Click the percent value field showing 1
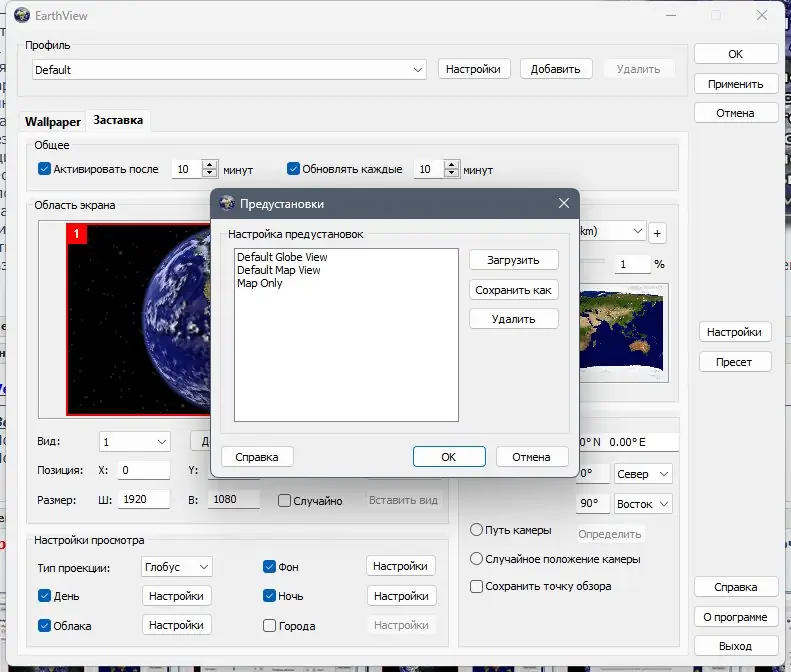The height and width of the screenshot is (672, 791). pyautogui.click(x=632, y=264)
